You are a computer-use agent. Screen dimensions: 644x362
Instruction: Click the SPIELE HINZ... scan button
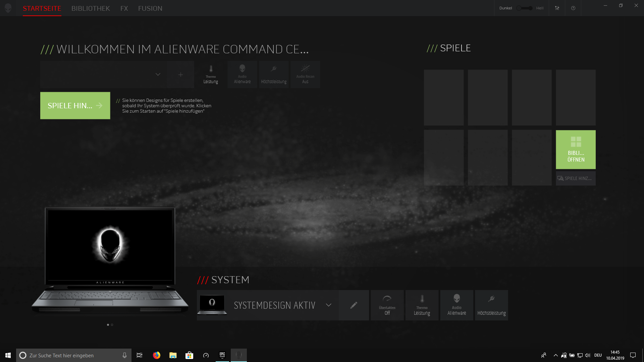[576, 178]
